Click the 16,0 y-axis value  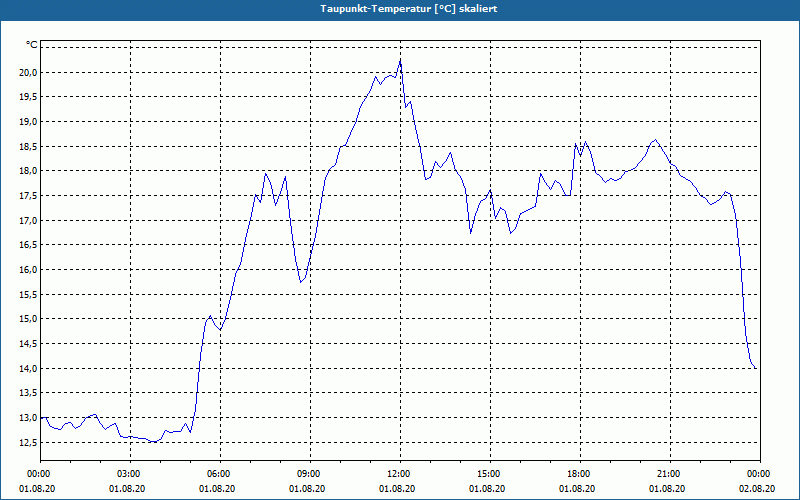(29, 269)
